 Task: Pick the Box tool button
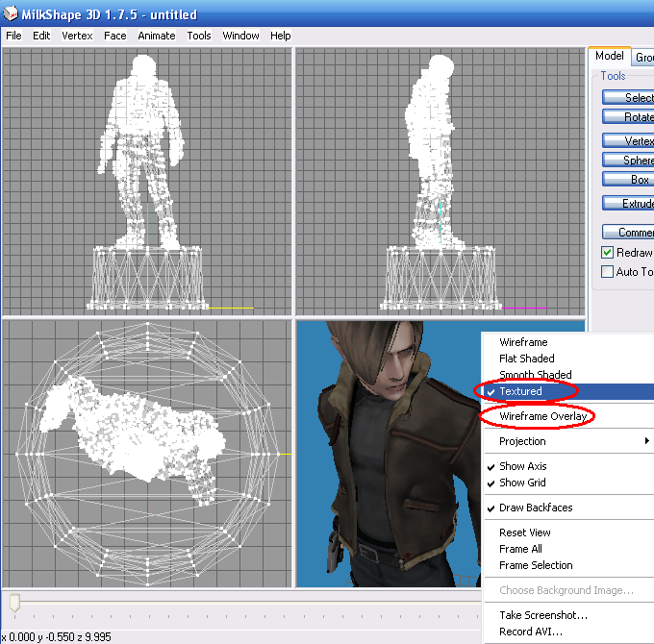(x=630, y=180)
